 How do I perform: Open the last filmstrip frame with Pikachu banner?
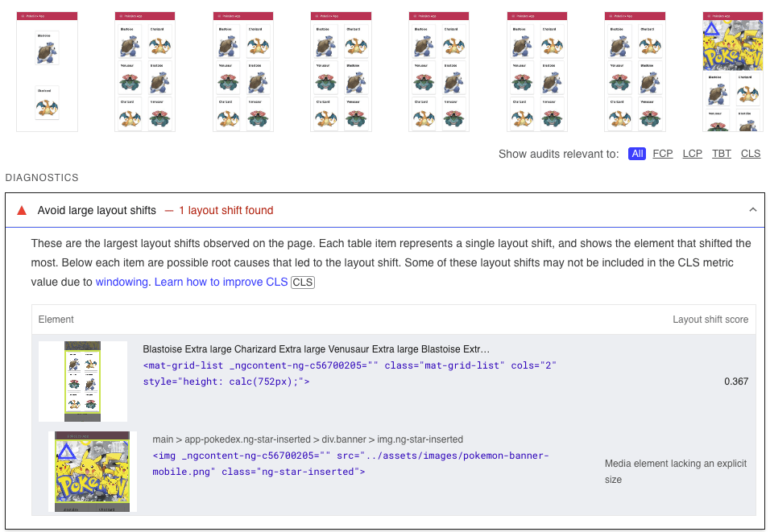point(733,72)
